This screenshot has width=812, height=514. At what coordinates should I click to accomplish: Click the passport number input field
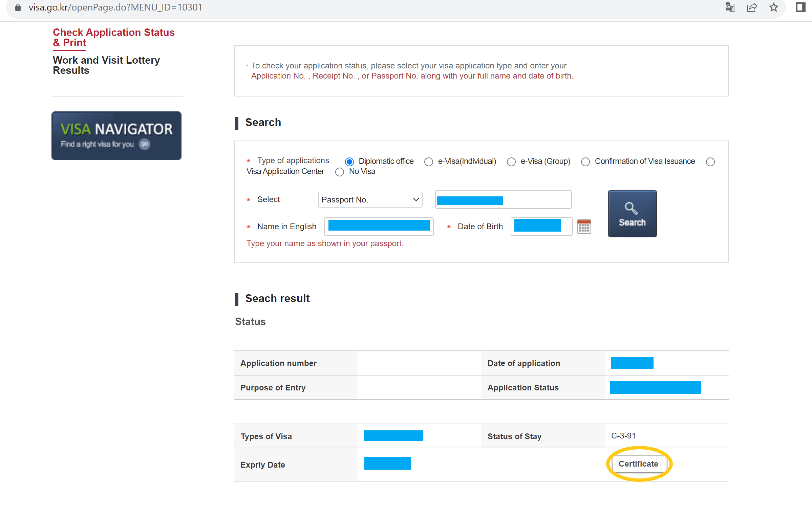tap(503, 200)
